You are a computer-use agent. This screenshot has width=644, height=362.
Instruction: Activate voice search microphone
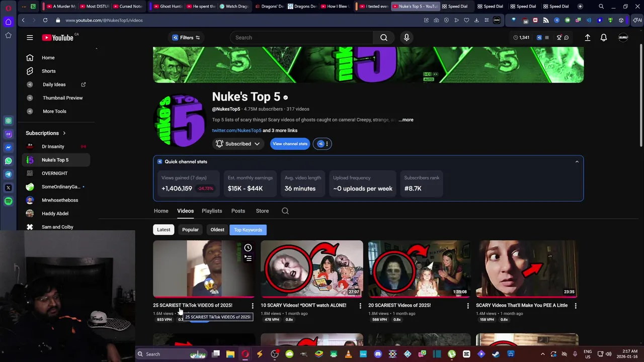(407, 38)
